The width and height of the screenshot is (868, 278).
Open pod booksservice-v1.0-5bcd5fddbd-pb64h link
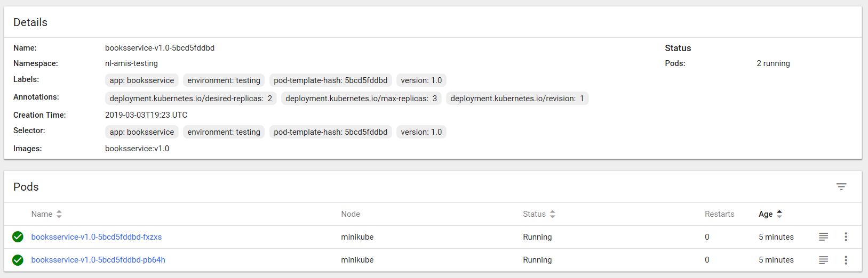(x=98, y=260)
